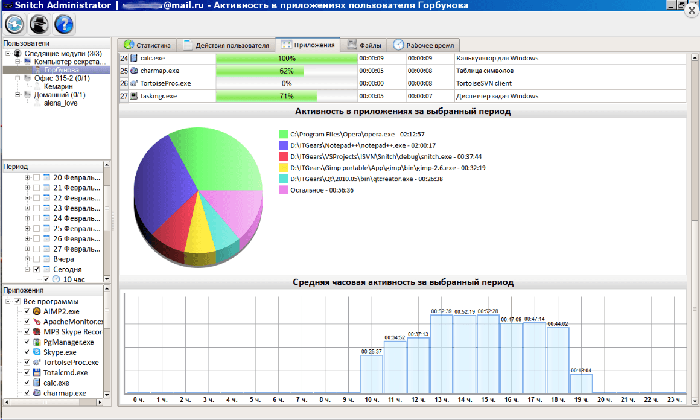
Task: Switch to the Файлы tab
Action: click(x=364, y=45)
